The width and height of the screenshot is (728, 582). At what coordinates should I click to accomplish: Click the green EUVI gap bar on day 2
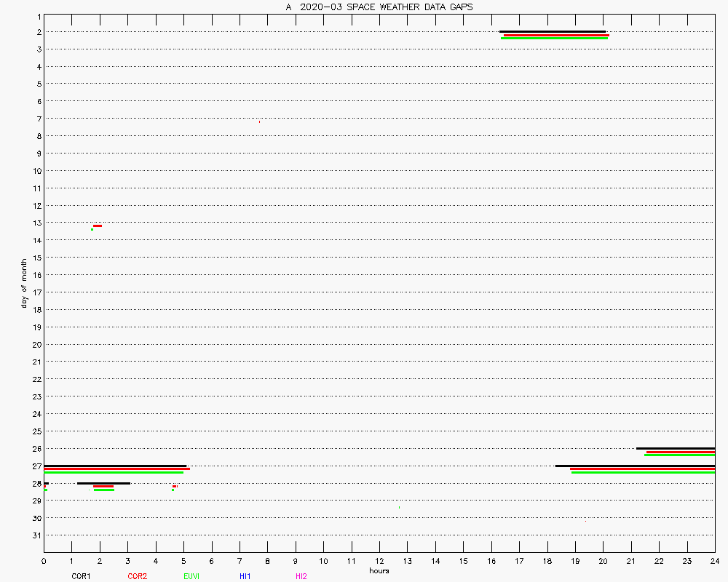[554, 38]
